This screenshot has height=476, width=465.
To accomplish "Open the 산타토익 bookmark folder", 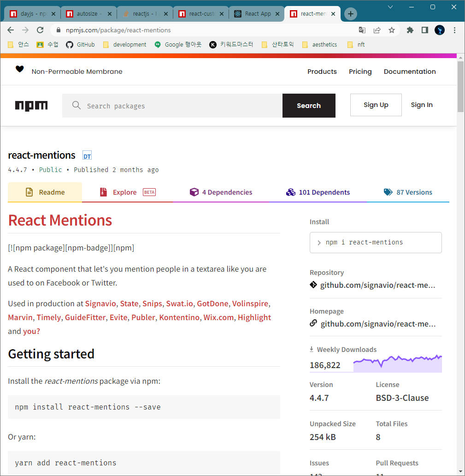I will tap(277, 45).
